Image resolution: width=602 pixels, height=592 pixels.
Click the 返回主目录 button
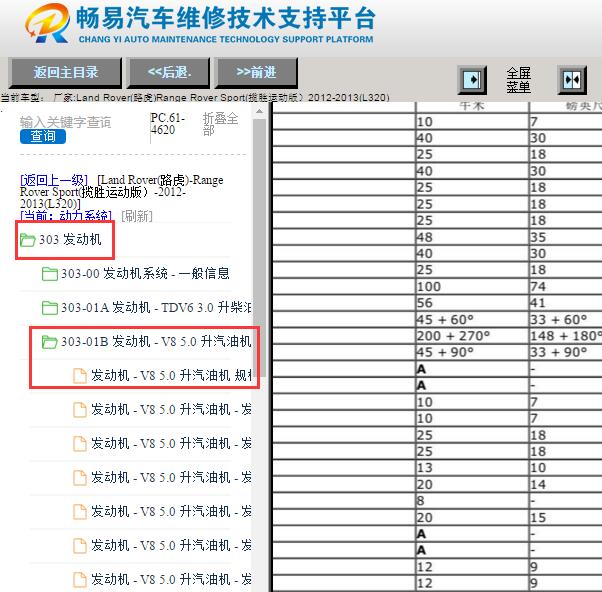tap(65, 73)
